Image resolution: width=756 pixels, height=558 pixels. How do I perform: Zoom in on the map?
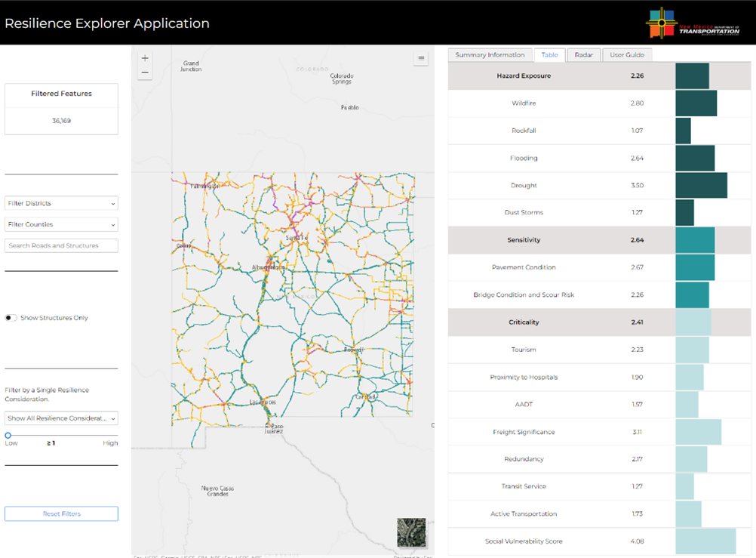[x=144, y=57]
